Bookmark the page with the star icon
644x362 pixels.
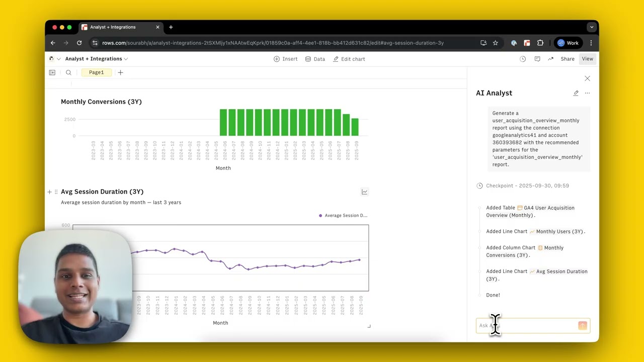[x=495, y=43]
